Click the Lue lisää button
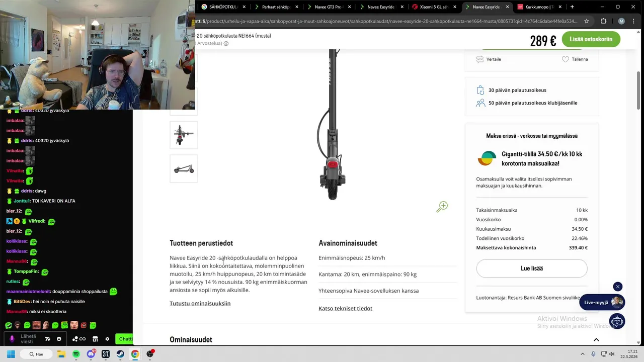Screen dimensions: 644x362 532,268
